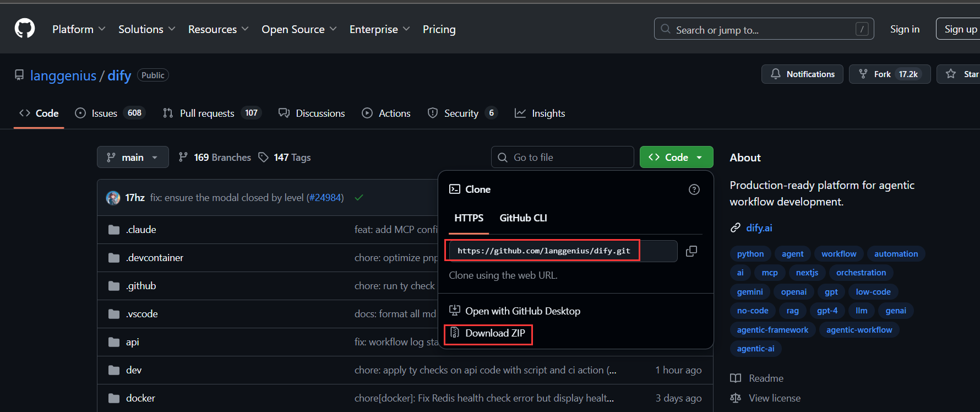Viewport: 980px width, 412px height.
Task: Click the GitHub logo icon
Action: (25, 29)
